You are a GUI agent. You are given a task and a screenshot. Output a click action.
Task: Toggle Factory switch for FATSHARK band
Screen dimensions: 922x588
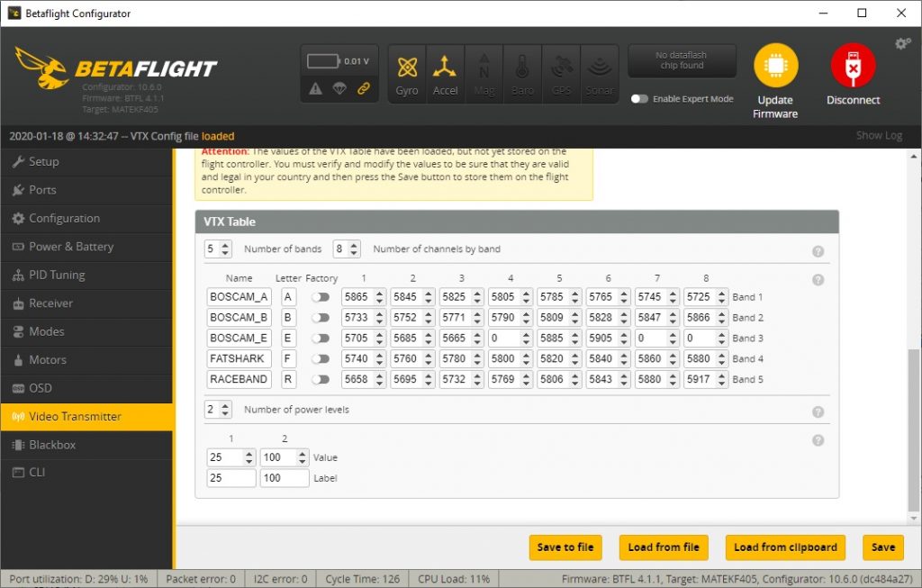coord(321,358)
